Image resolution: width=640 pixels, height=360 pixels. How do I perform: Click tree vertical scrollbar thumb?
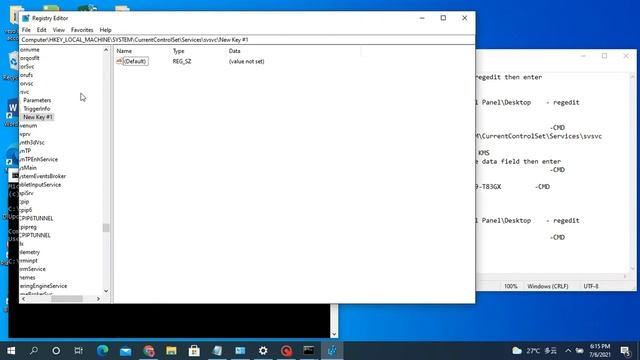(106, 227)
